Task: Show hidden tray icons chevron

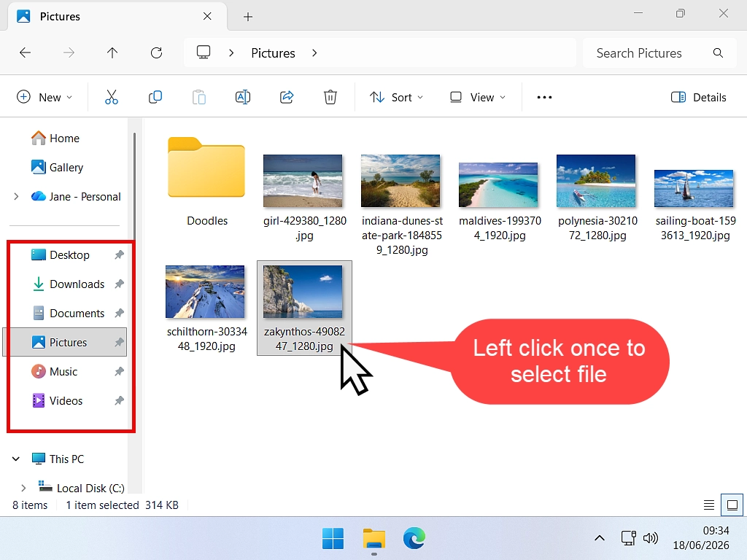Action: tap(600, 539)
